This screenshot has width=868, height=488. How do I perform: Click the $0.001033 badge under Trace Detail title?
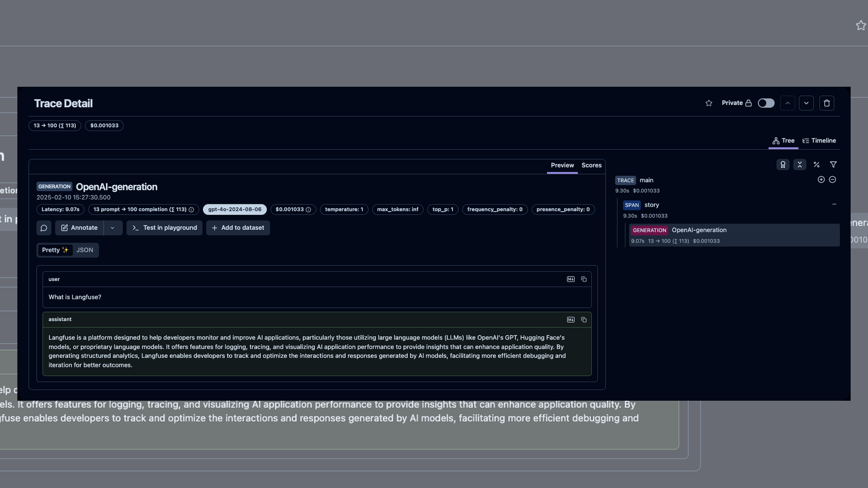coord(104,125)
